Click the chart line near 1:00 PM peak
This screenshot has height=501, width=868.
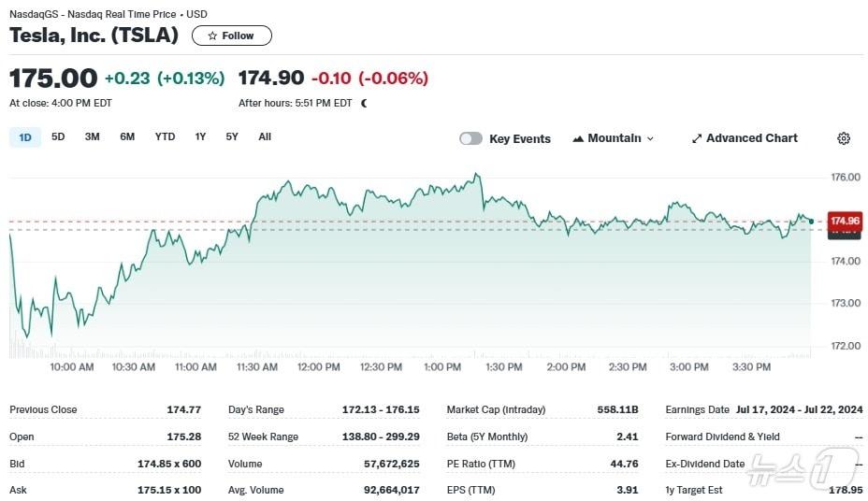pos(477,174)
